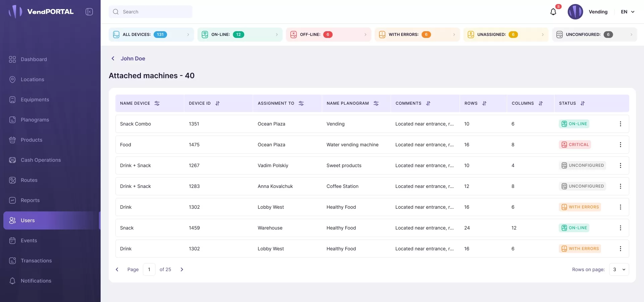Go to next page with right chevron
The image size is (644, 302).
(x=182, y=269)
